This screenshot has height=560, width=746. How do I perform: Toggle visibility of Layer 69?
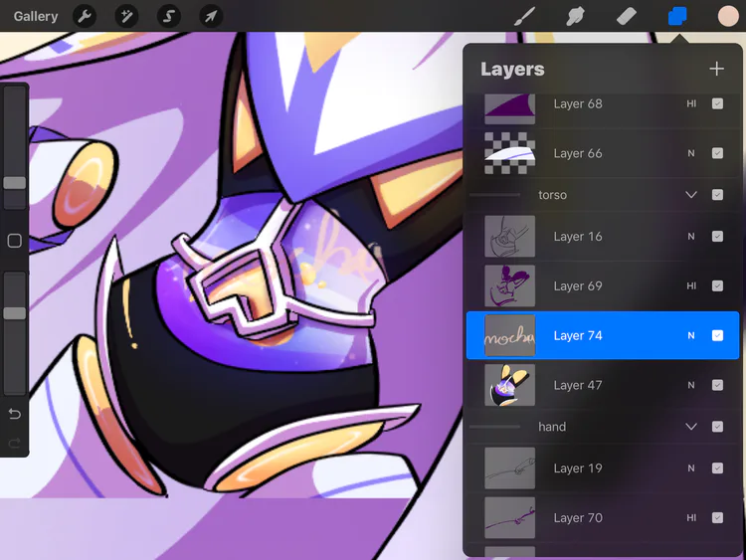pyautogui.click(x=717, y=285)
